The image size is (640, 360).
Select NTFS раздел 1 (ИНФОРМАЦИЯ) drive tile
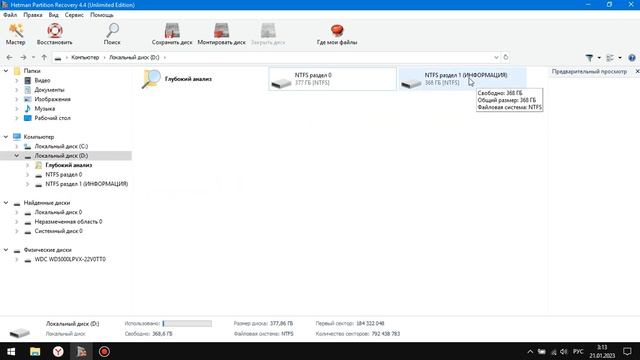462,79
